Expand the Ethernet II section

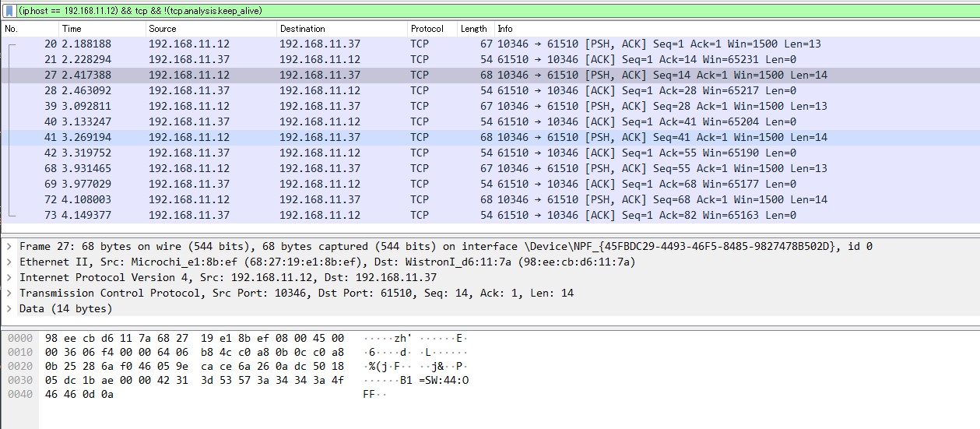tap(9, 262)
